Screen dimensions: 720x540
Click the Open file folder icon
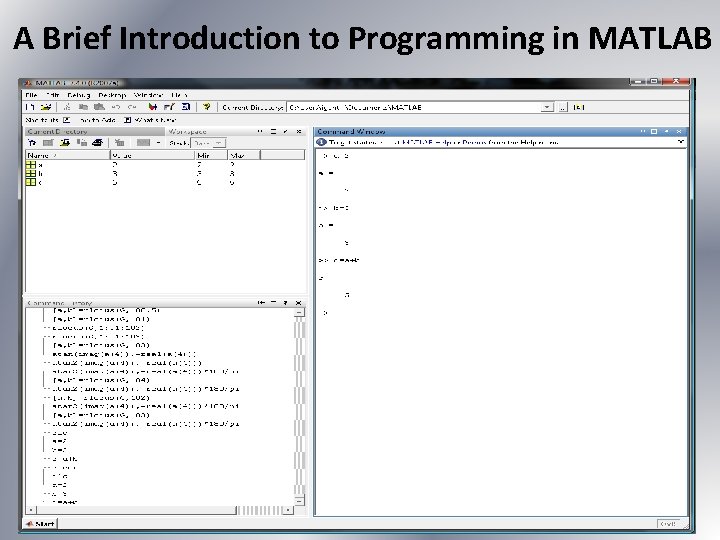45,107
